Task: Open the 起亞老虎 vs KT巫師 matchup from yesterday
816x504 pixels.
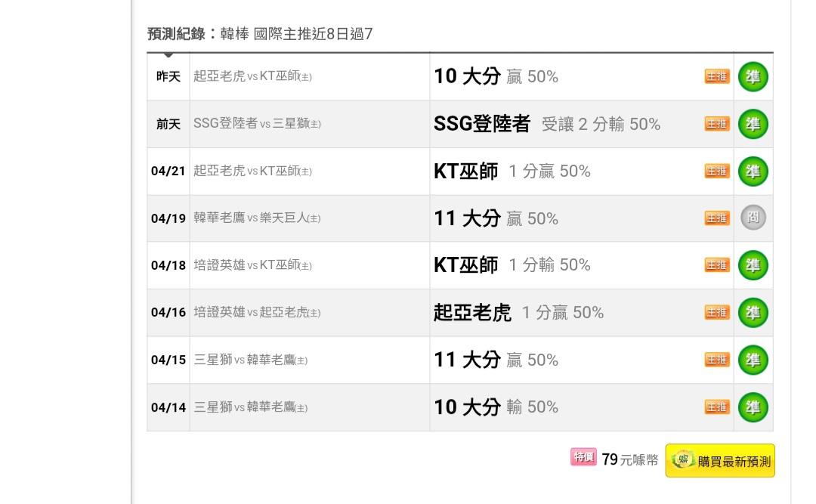Action: click(x=252, y=76)
